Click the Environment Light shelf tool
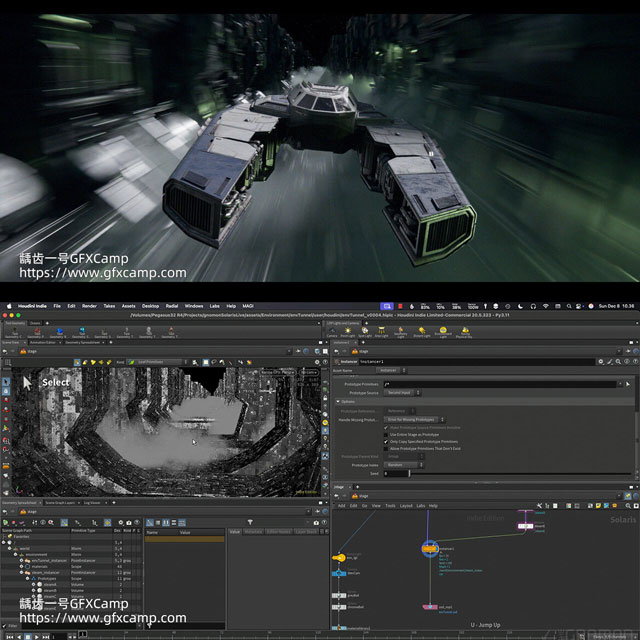This screenshot has width=640, height=640. tap(443, 331)
